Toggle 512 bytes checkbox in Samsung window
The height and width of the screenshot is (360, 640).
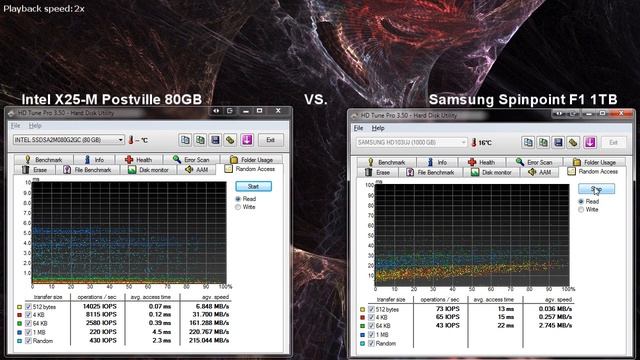point(371,309)
